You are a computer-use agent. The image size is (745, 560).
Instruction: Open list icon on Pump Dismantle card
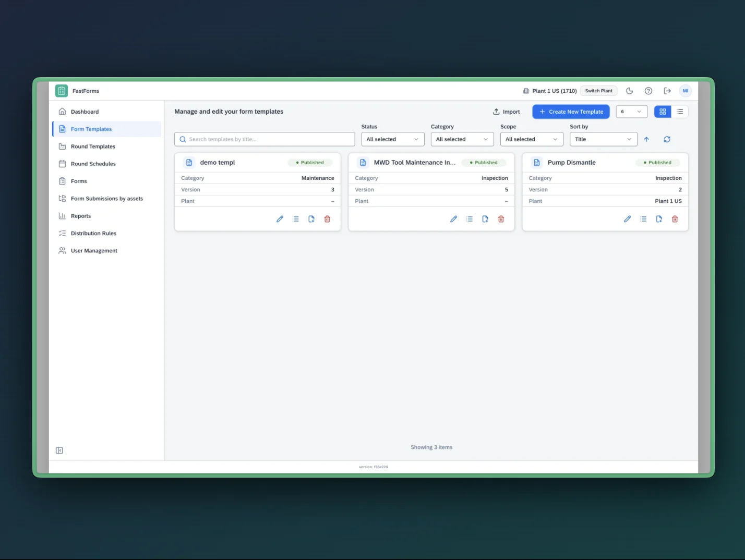(x=643, y=219)
